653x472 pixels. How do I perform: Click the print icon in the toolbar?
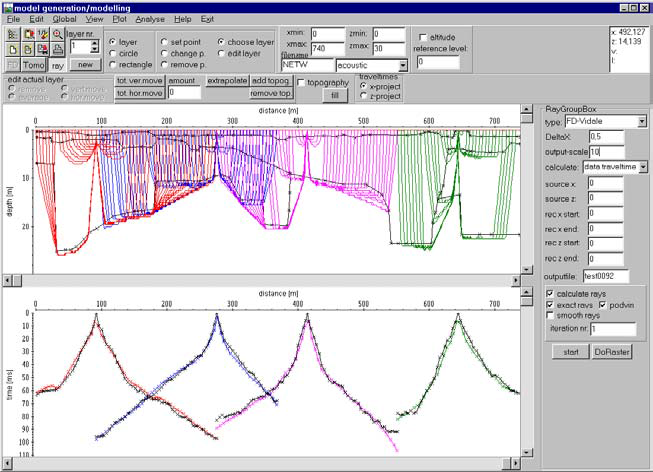58,48
